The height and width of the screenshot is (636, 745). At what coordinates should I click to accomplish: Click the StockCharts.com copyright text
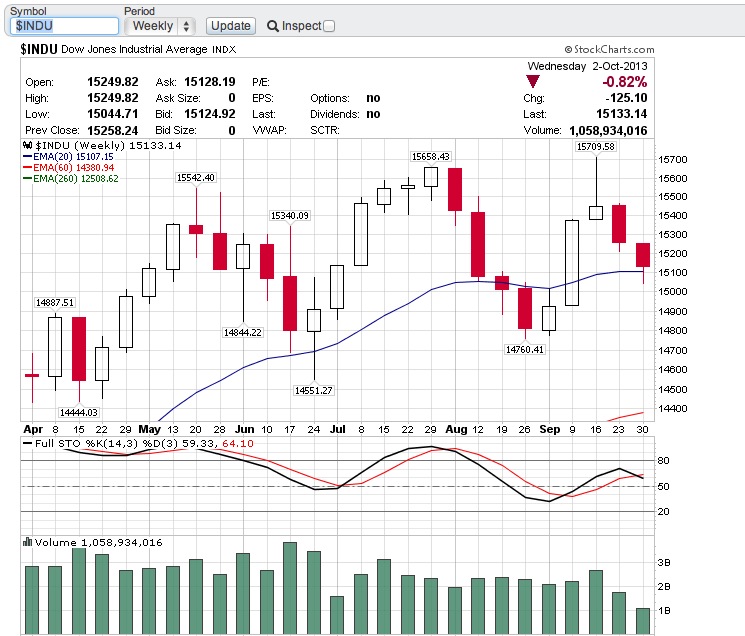click(x=609, y=49)
